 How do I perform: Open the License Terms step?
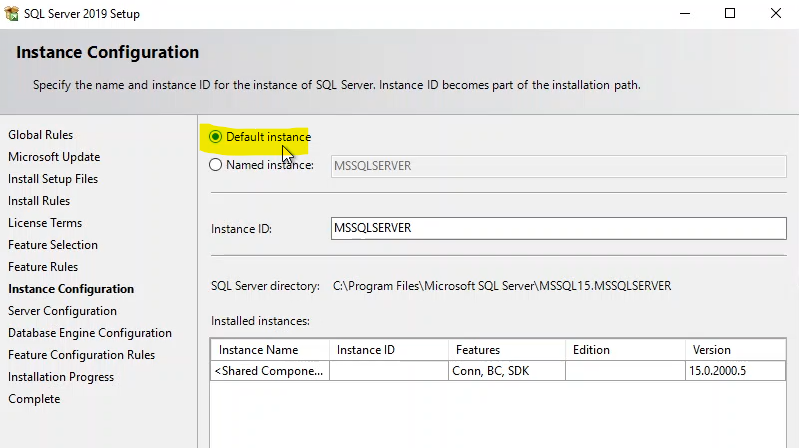[45, 223]
